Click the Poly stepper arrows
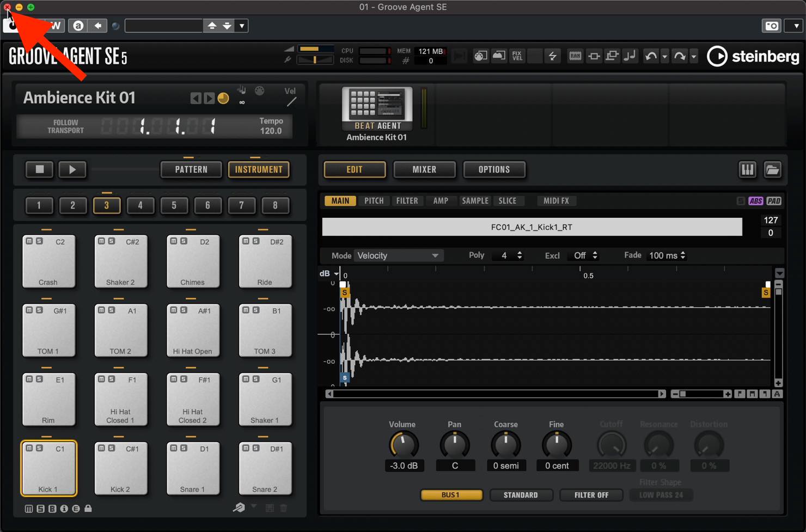Screen dimensions: 806x532 pos(520,255)
